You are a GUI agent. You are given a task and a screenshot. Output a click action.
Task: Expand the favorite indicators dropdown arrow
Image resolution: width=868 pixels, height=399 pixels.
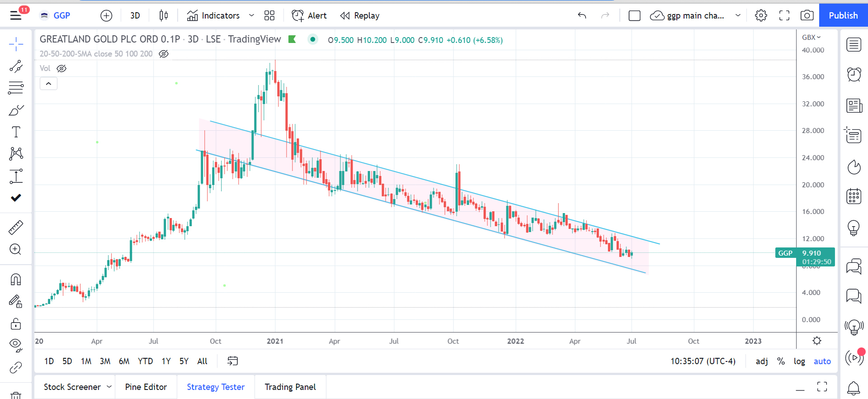pyautogui.click(x=252, y=15)
